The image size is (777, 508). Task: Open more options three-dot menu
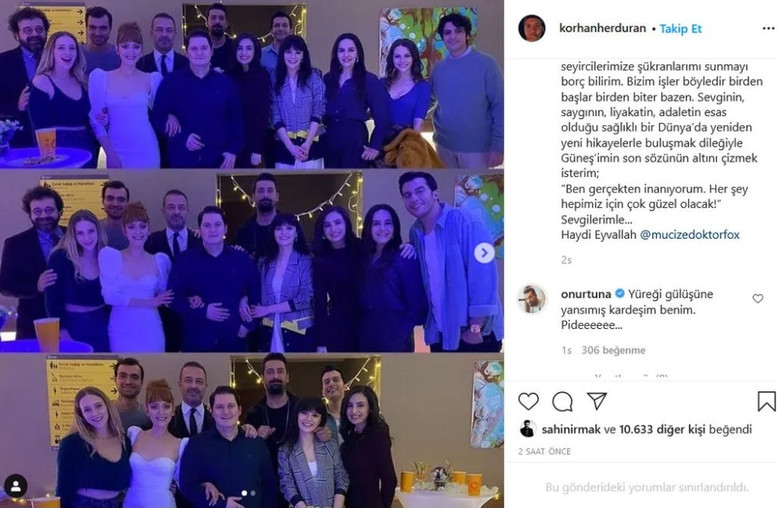(x=768, y=29)
